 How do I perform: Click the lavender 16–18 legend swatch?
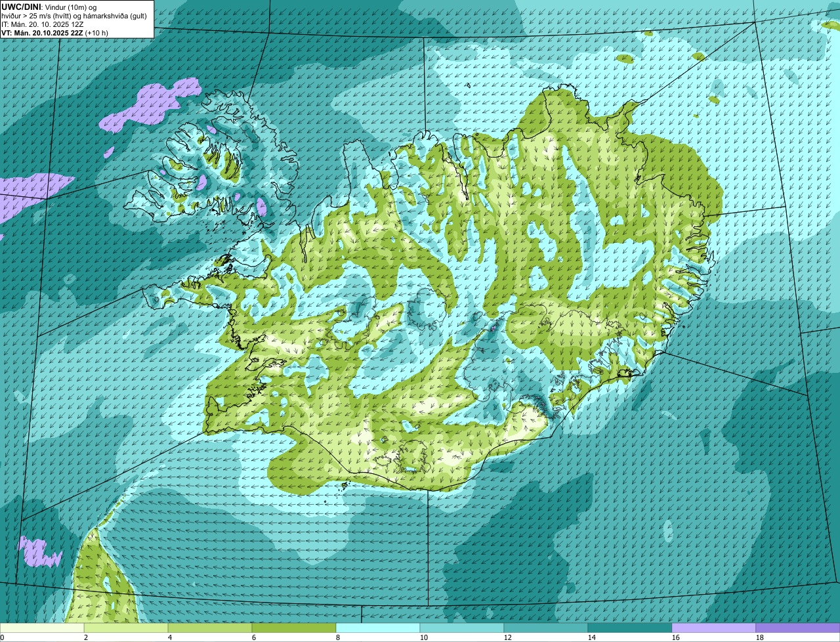point(714,628)
